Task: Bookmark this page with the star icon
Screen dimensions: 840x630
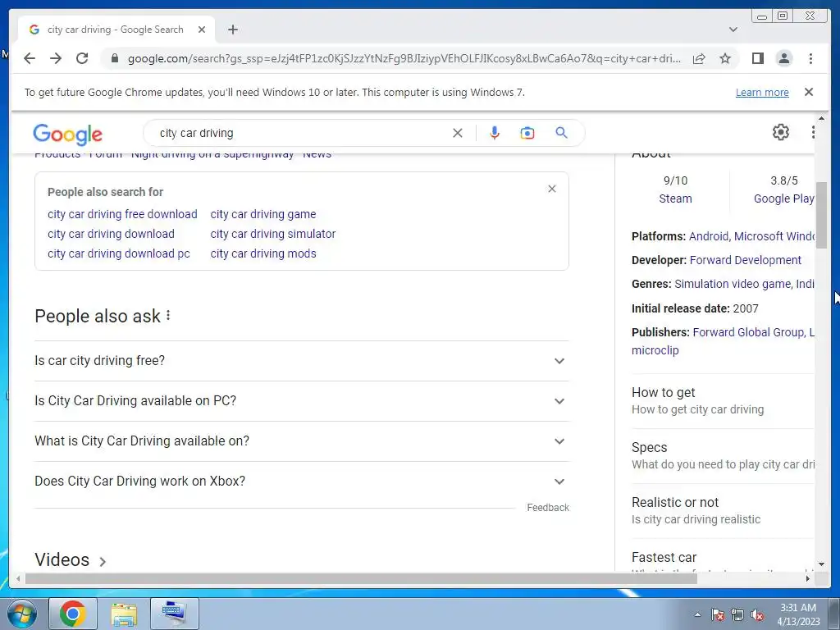Action: pos(725,58)
